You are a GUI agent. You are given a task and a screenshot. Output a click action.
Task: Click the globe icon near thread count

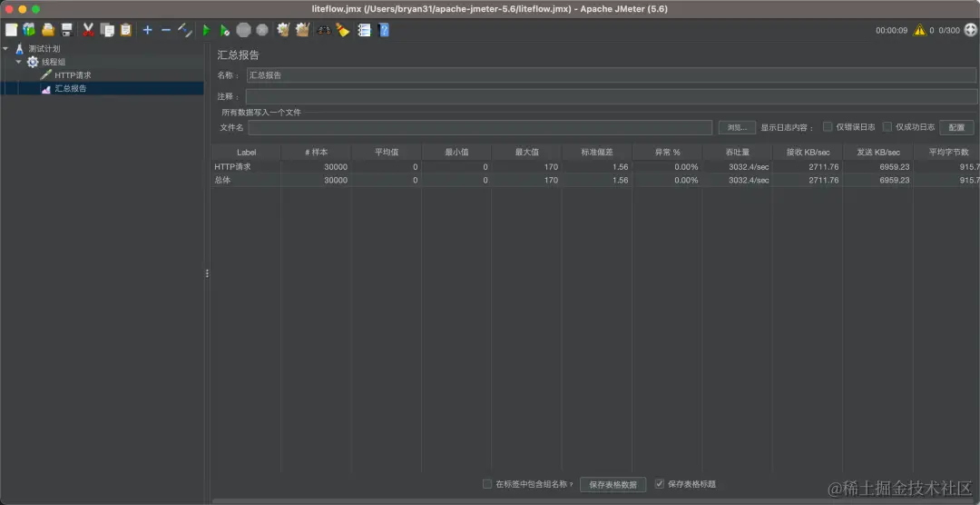970,30
